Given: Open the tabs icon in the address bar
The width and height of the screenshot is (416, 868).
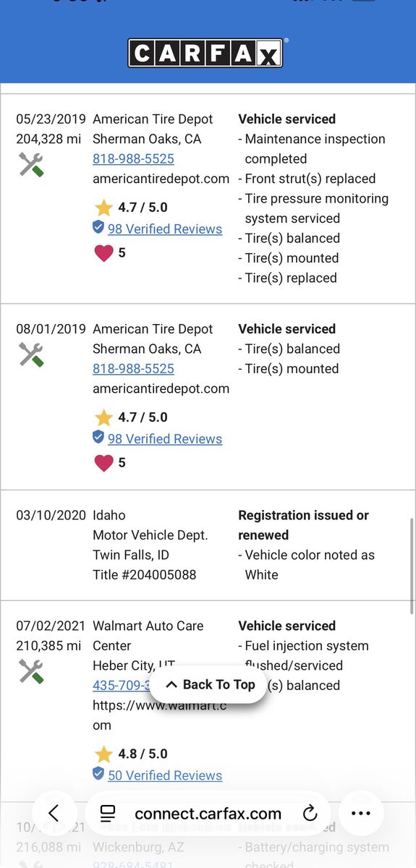Looking at the screenshot, I should (108, 813).
